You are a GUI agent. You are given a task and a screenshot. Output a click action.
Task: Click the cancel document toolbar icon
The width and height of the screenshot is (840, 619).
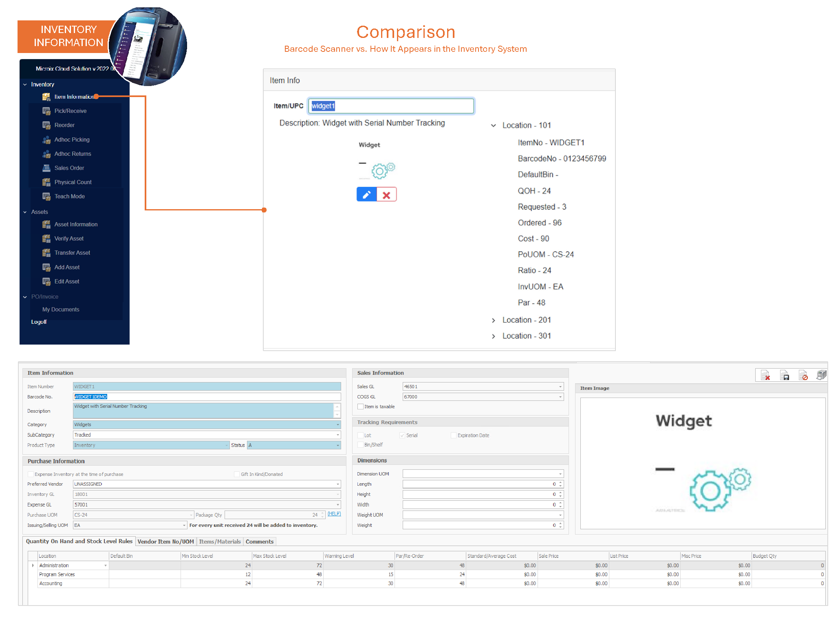[803, 375]
